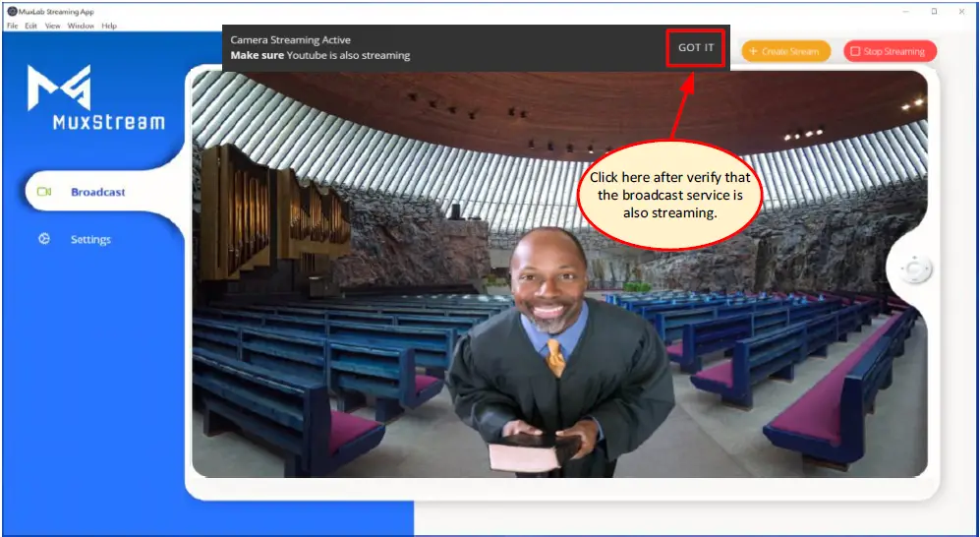Click the Stop Streaming button
Viewport: 980px width, 537px height.
point(890,51)
